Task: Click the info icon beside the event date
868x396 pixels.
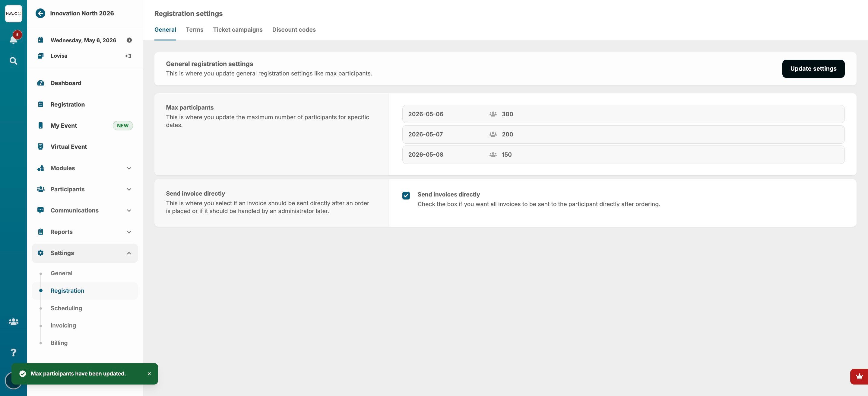Action: click(129, 40)
